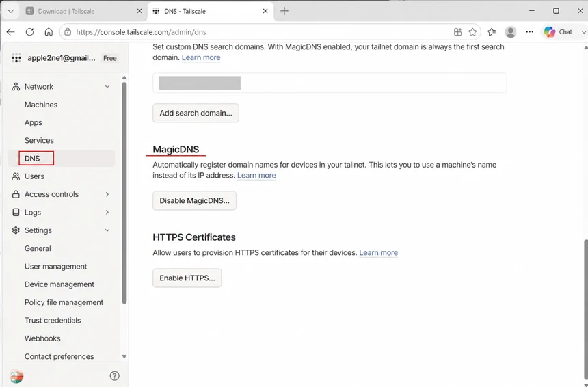
Task: Click the browser back arrow
Action: (10, 32)
